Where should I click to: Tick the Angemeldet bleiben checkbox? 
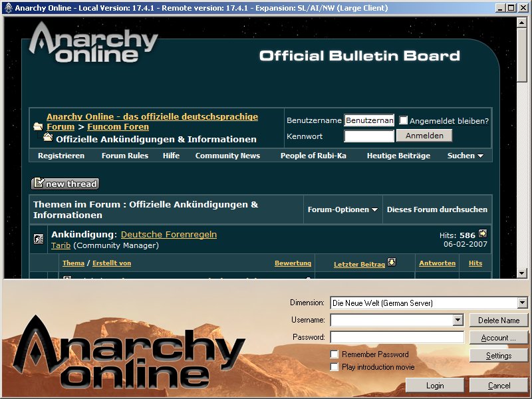click(x=403, y=120)
